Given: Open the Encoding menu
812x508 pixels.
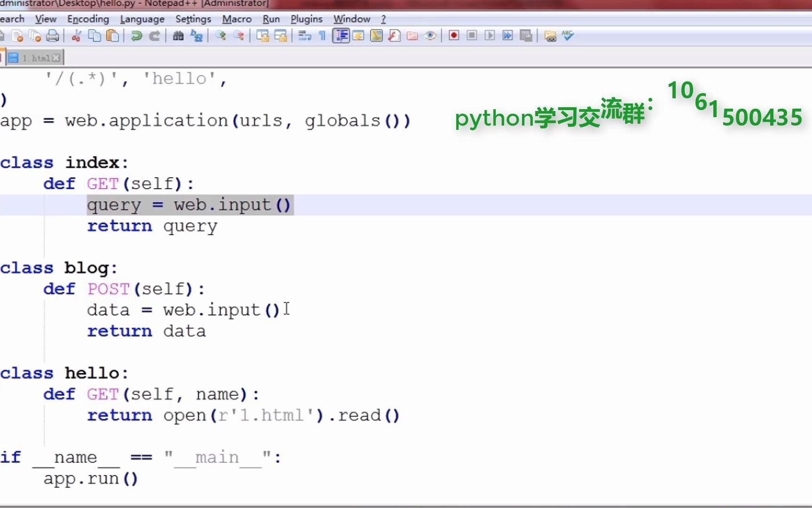Looking at the screenshot, I should click(87, 19).
